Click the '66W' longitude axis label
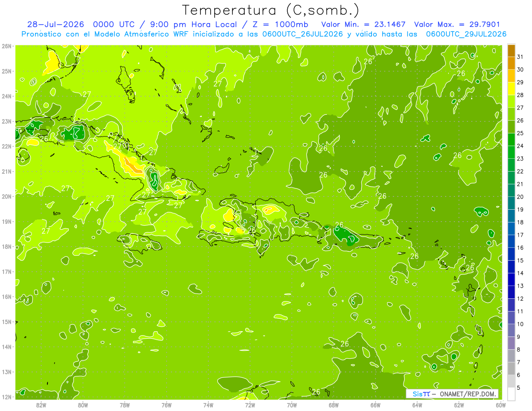532x411 pixels. 376,404
